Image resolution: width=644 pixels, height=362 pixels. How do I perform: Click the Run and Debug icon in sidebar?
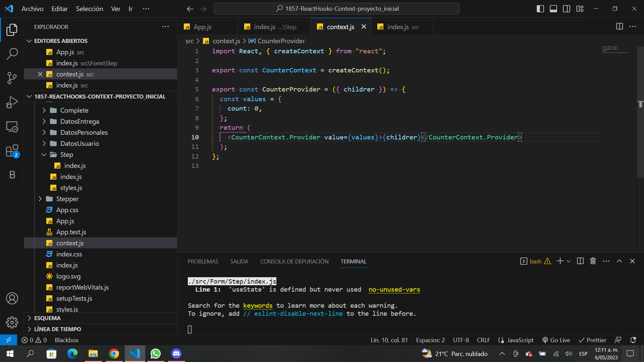click(12, 103)
